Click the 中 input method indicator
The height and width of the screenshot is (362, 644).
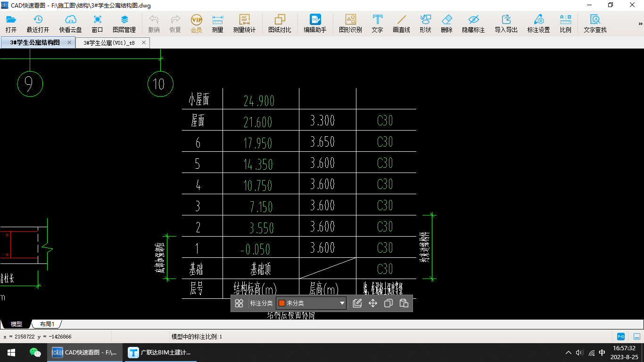602,352
